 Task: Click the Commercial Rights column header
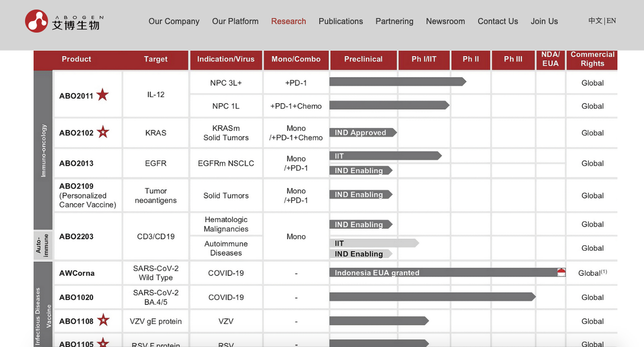point(592,59)
